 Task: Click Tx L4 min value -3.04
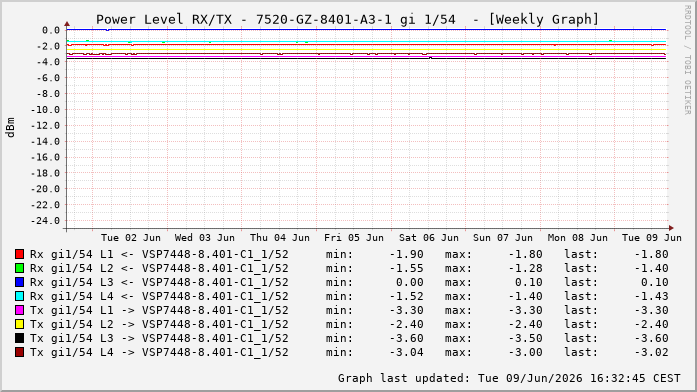[407, 352]
